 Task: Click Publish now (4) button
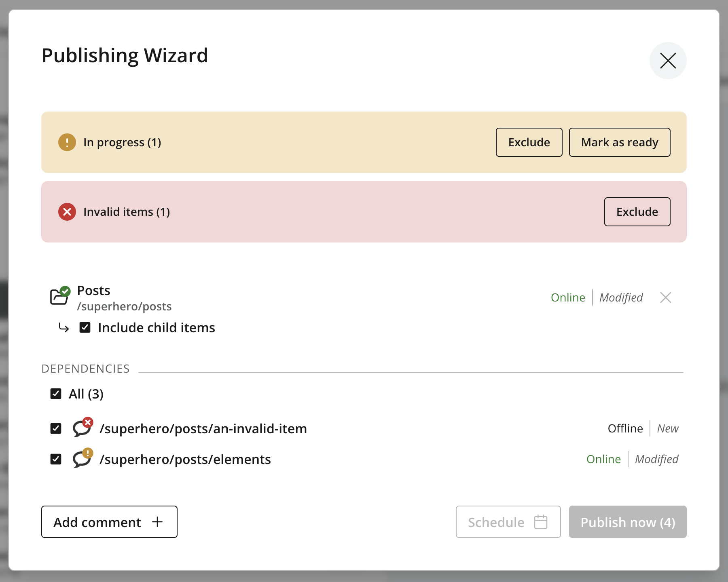pos(628,522)
